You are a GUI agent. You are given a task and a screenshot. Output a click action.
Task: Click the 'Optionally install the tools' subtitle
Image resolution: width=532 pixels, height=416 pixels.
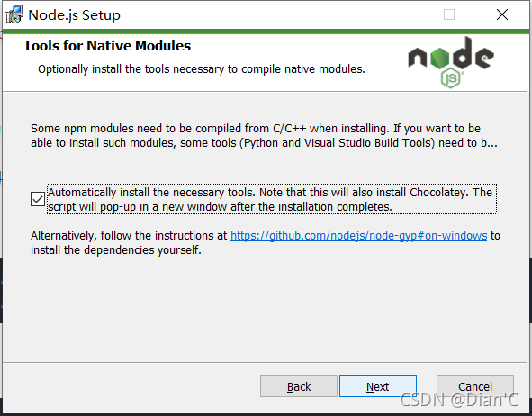point(202,68)
